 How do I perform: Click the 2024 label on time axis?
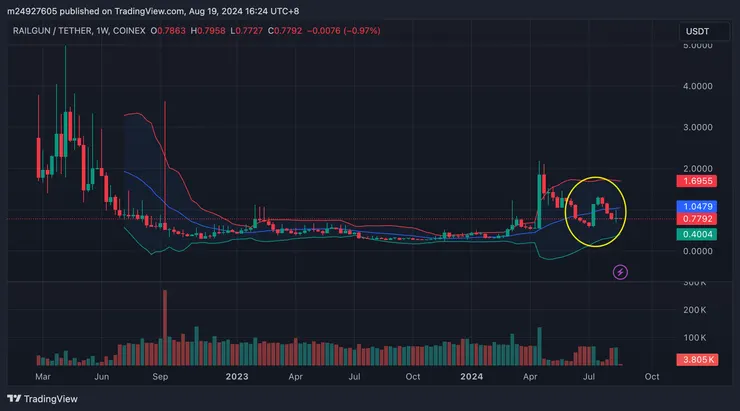tap(471, 377)
